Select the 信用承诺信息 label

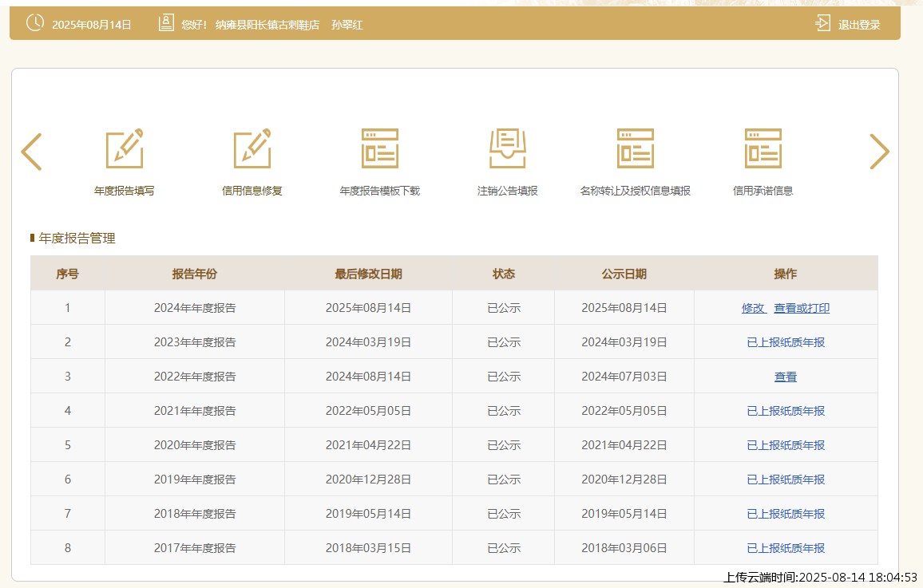(763, 191)
